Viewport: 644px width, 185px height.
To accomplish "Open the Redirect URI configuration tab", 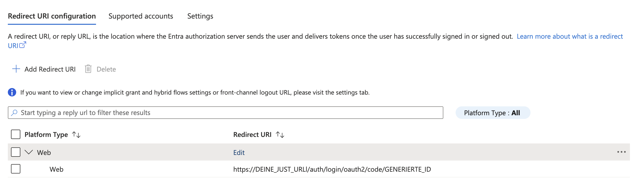I will pos(52,16).
